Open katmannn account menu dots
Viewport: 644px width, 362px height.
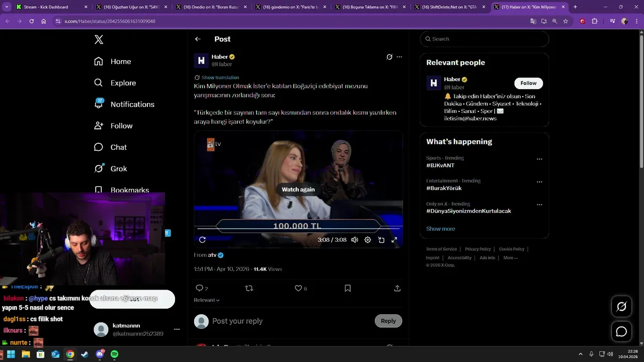click(177, 329)
